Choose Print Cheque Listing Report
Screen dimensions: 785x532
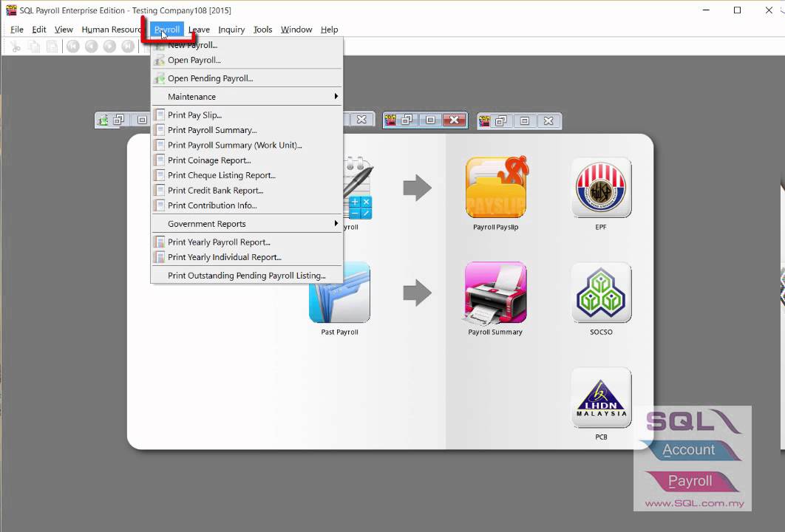247,175
